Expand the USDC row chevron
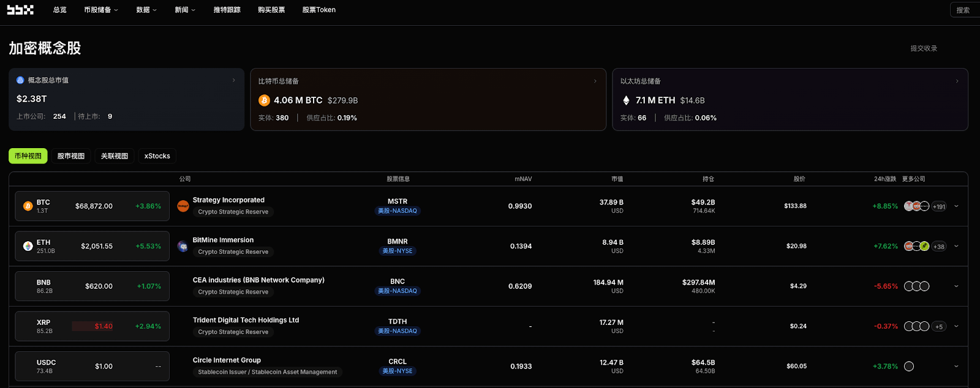 [956, 367]
